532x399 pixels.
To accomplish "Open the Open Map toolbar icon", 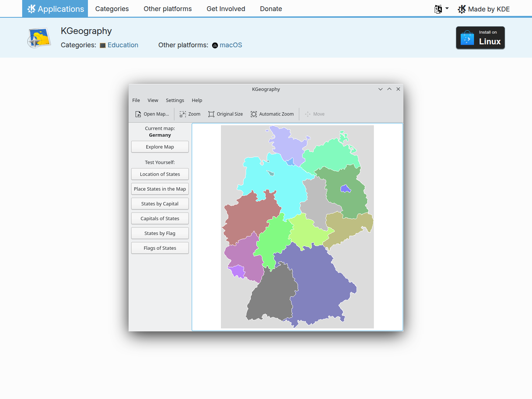I will 138,114.
